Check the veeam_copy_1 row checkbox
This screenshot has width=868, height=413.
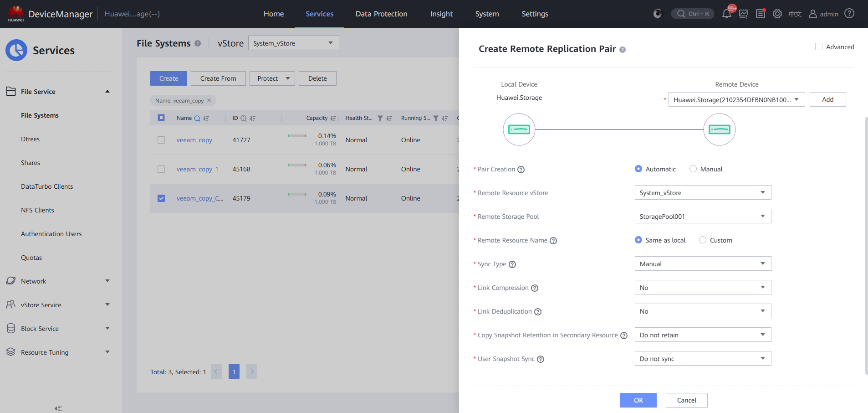click(x=161, y=169)
